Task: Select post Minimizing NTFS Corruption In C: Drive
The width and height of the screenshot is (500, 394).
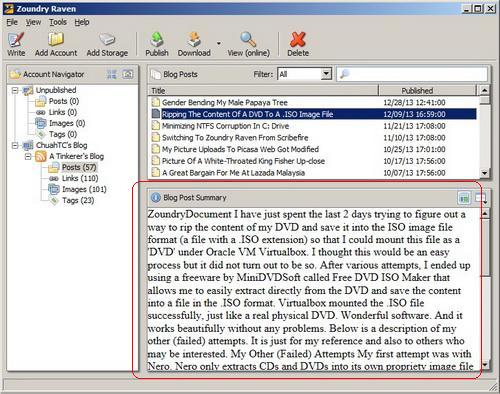Action: (225, 126)
